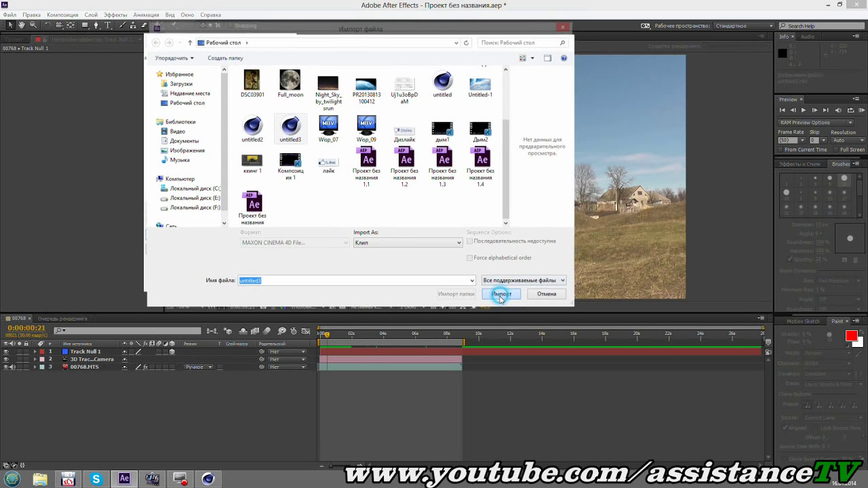This screenshot has width=868, height=488.
Task: Toggle the preview pane icon in dialog
Action: [x=548, y=58]
